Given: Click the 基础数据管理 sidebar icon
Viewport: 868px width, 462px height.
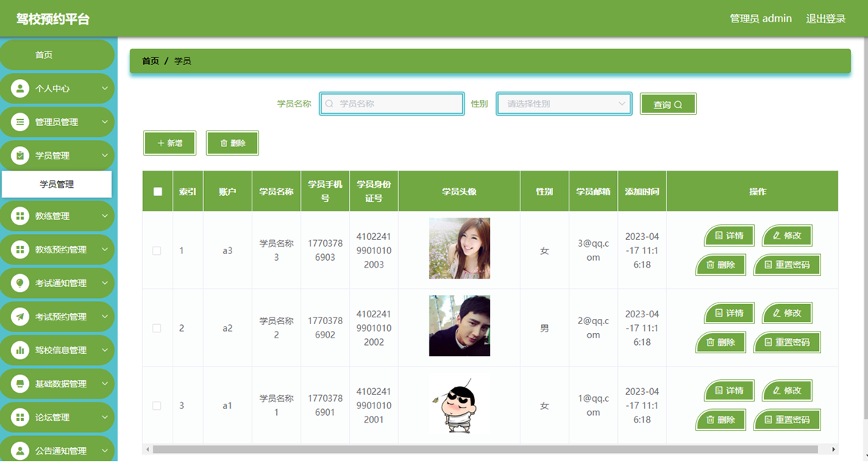Looking at the screenshot, I should (x=20, y=384).
